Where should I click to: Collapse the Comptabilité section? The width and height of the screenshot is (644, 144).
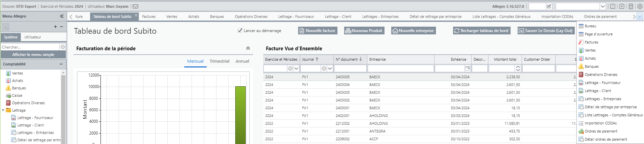click(x=61, y=64)
